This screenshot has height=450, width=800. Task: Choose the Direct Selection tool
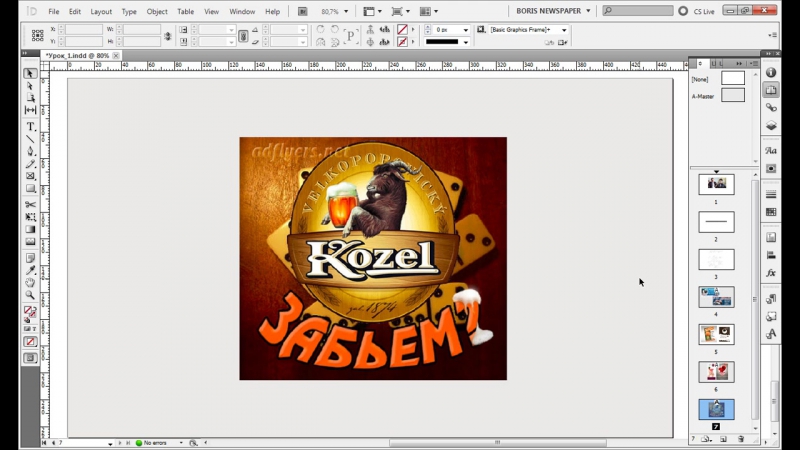pyautogui.click(x=30, y=86)
